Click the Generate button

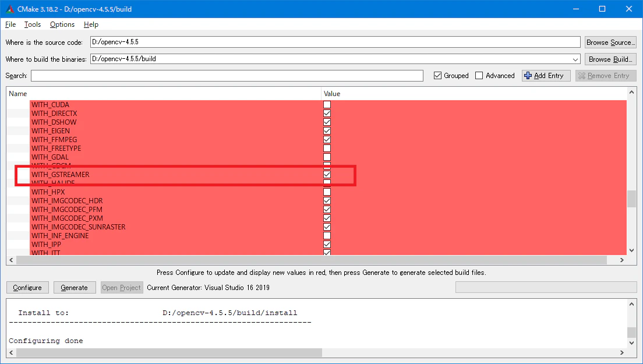[x=74, y=288]
